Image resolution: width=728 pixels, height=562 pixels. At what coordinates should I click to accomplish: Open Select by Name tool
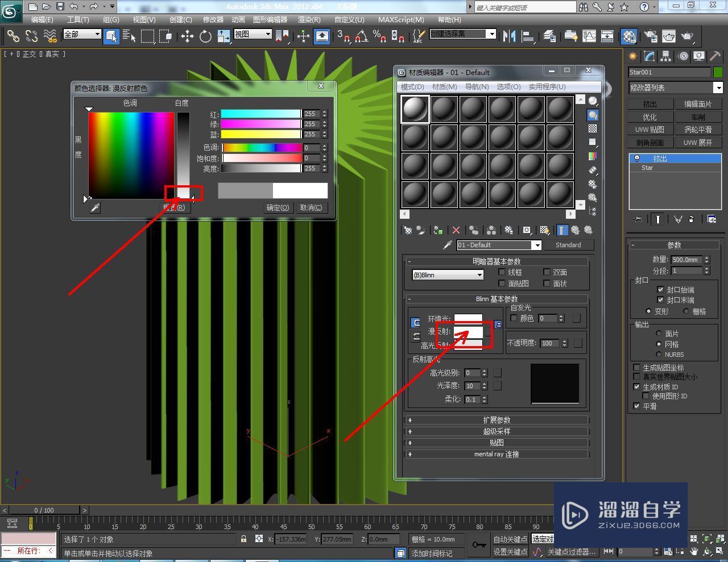129,36
